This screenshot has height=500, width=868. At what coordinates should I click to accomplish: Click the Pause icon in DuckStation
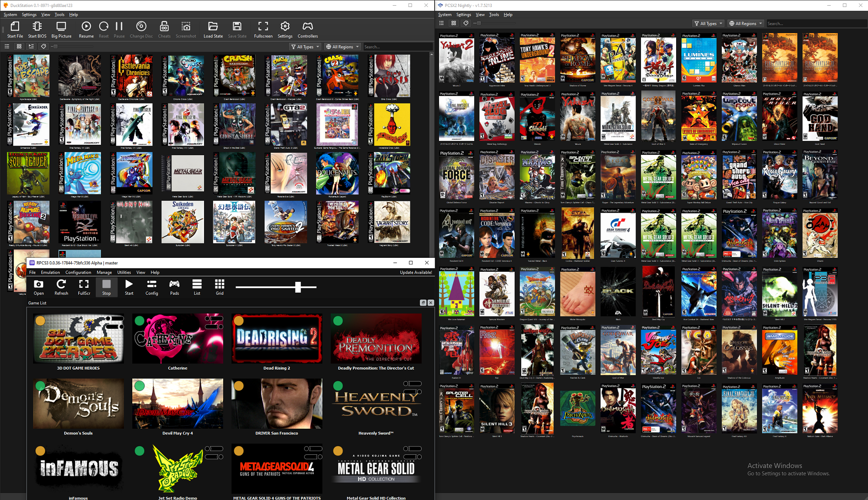119,30
